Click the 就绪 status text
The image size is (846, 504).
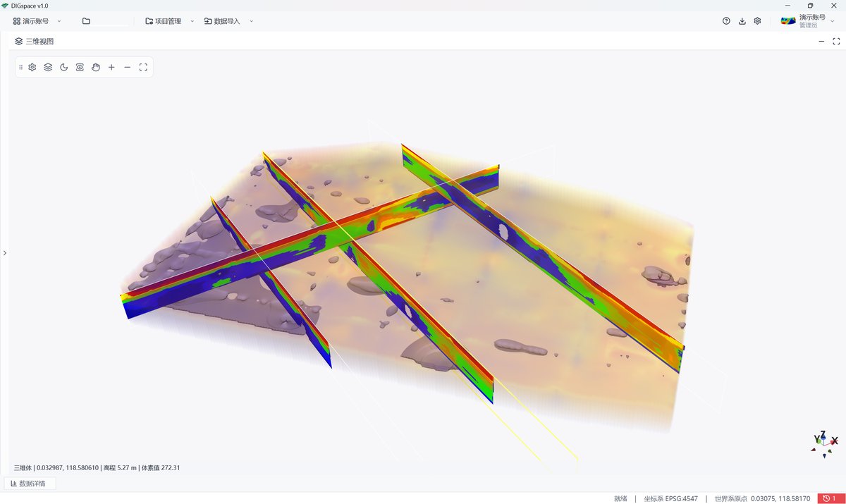pyautogui.click(x=620, y=498)
